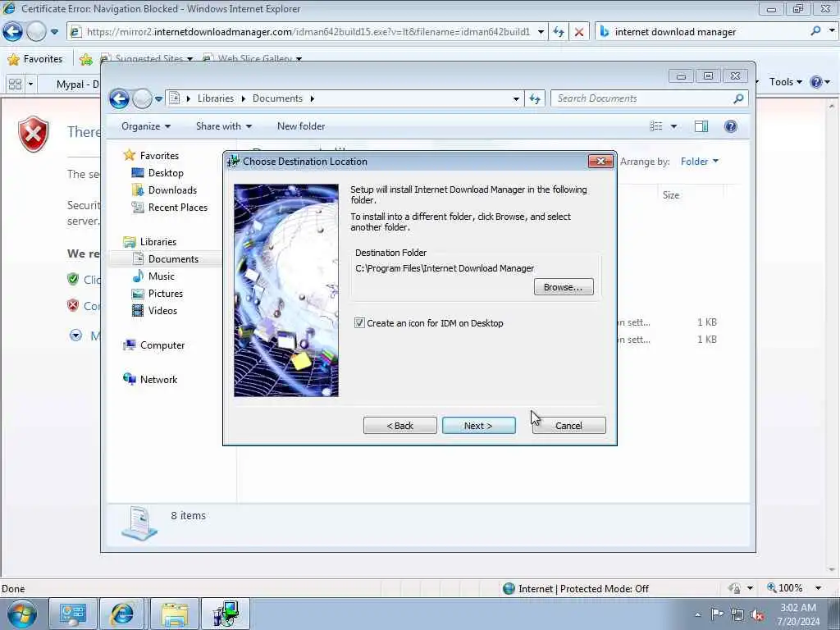Click the Explorer search magnifier icon
The image size is (840, 630).
click(x=739, y=98)
